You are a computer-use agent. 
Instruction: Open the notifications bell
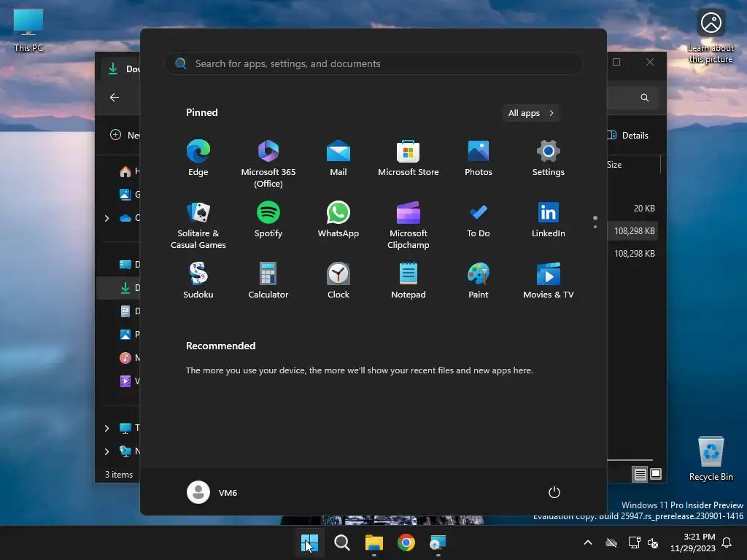[x=727, y=542]
